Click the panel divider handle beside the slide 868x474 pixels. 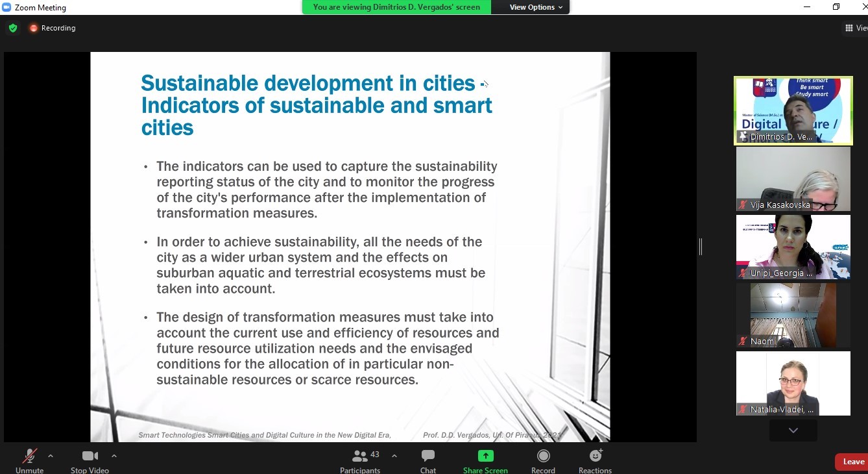[x=701, y=247]
